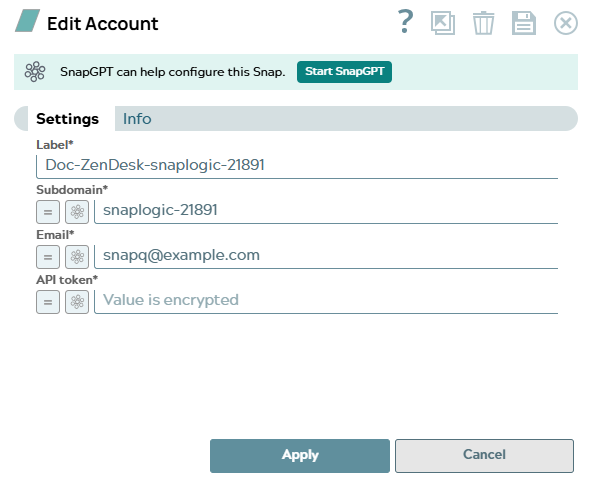Image resolution: width=592 pixels, height=490 pixels.
Task: Apply the account changes
Action: 300,456
